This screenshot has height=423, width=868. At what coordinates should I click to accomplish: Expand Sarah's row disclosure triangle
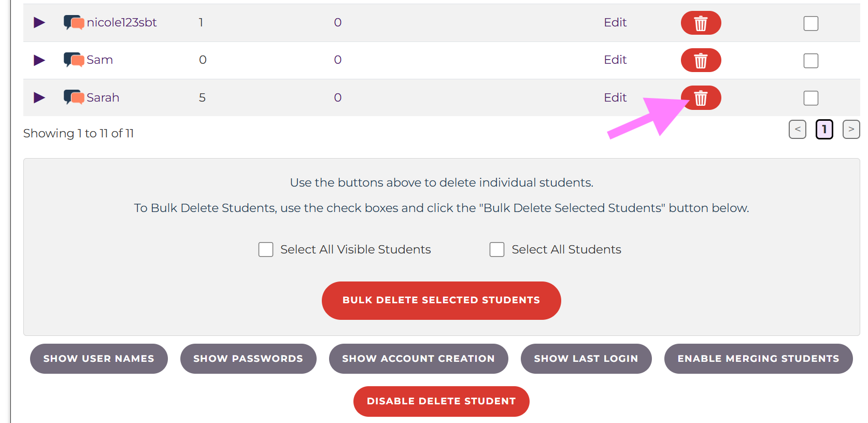click(x=39, y=97)
